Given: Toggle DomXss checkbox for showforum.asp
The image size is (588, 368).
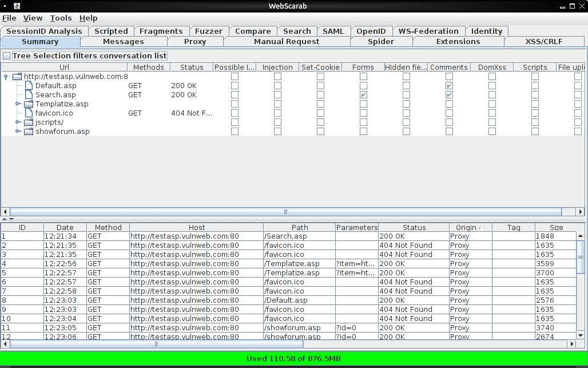Looking at the screenshot, I should click(492, 131).
